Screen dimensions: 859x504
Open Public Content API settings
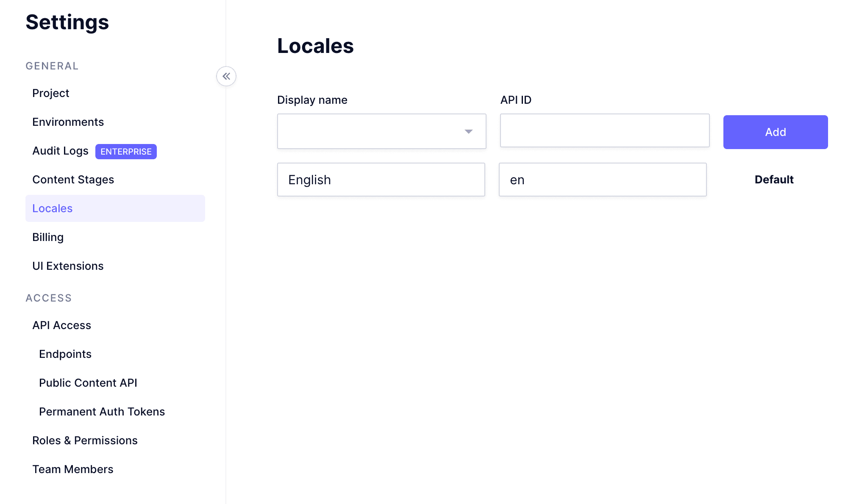click(x=88, y=382)
